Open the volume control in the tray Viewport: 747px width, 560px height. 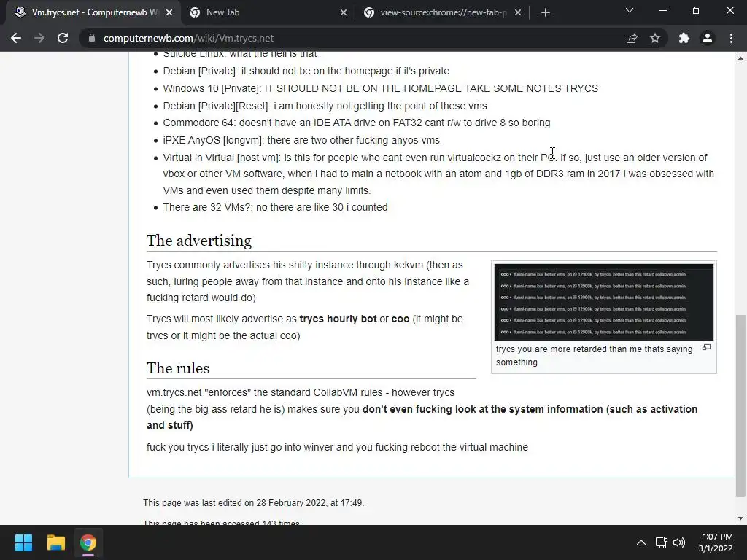(x=679, y=542)
